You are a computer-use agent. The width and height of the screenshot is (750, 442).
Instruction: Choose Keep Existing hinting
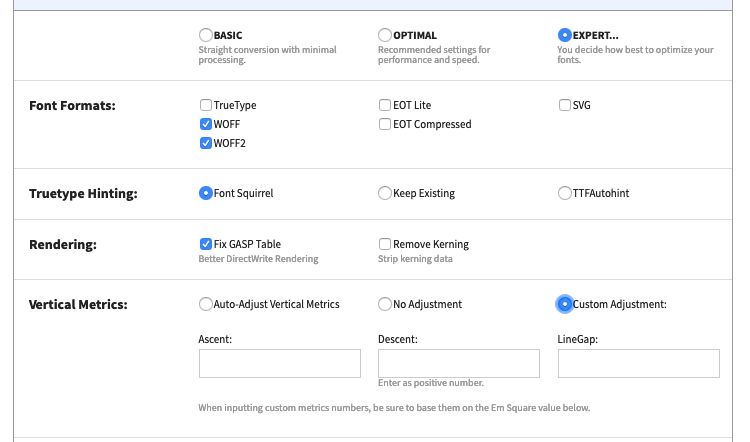point(385,193)
